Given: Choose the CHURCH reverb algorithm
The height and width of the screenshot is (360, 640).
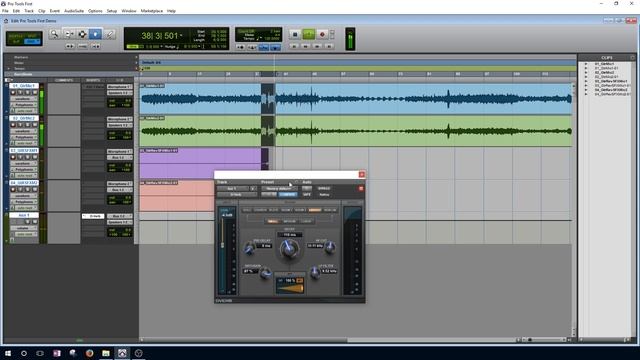Looking at the screenshot, I should (x=260, y=210).
